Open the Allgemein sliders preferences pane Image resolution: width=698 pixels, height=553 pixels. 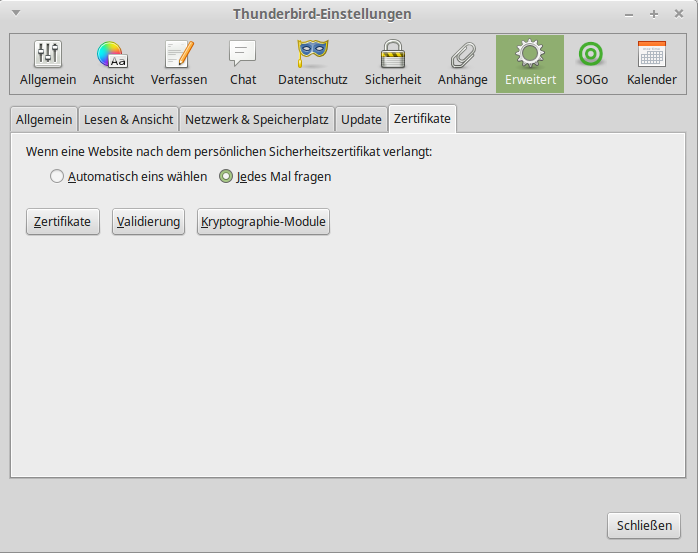pos(48,64)
